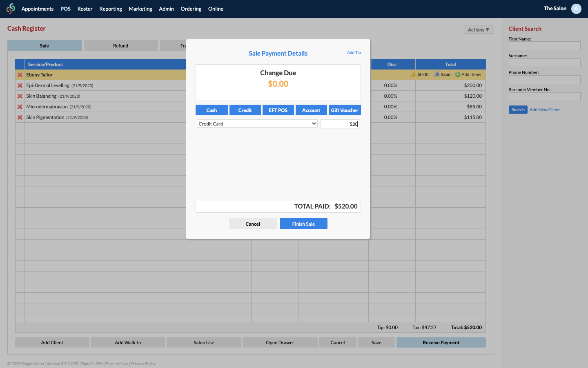Viewport: 588px width, 368px height.
Task: Click the Disc column header
Action: (x=392, y=65)
